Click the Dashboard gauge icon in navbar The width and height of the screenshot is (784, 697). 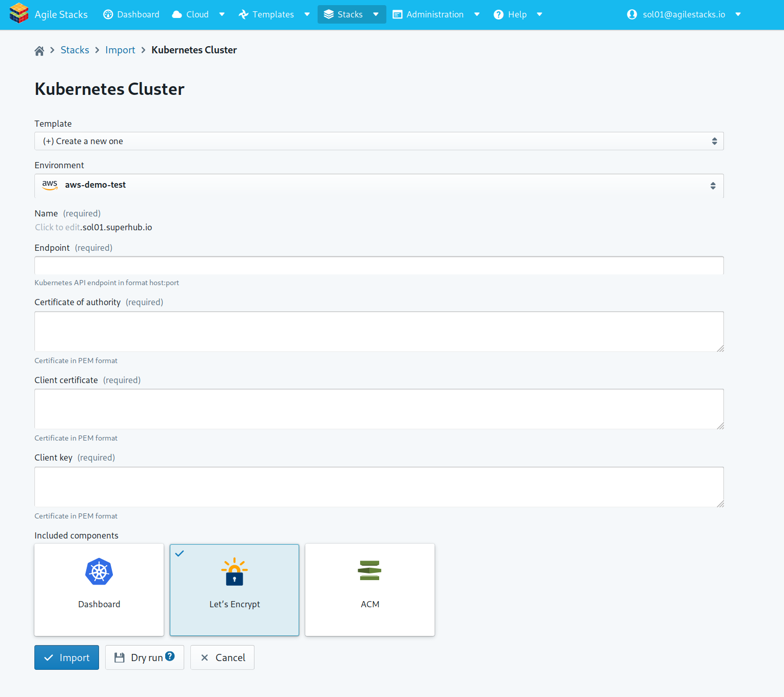coord(108,14)
